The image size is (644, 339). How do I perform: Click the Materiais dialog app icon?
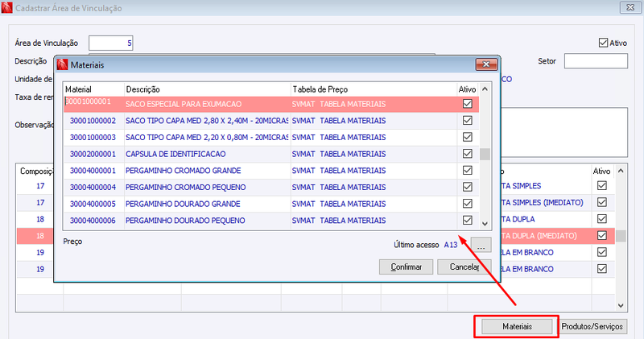pyautogui.click(x=62, y=64)
